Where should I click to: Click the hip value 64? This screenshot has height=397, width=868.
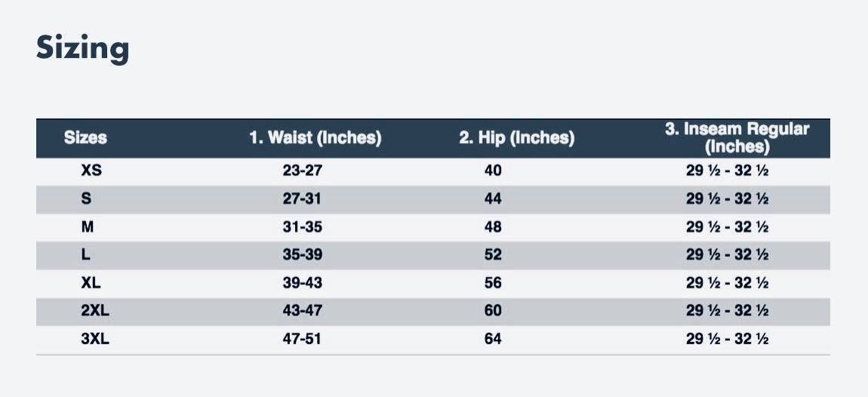[493, 339]
